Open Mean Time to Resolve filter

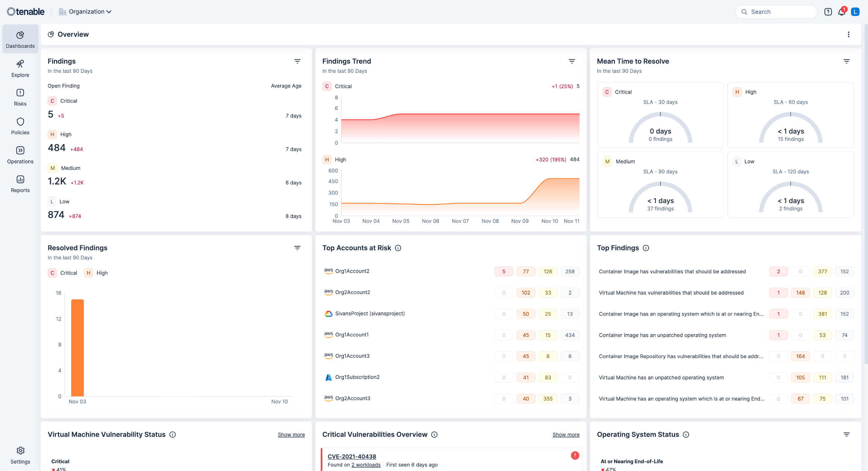click(x=846, y=61)
